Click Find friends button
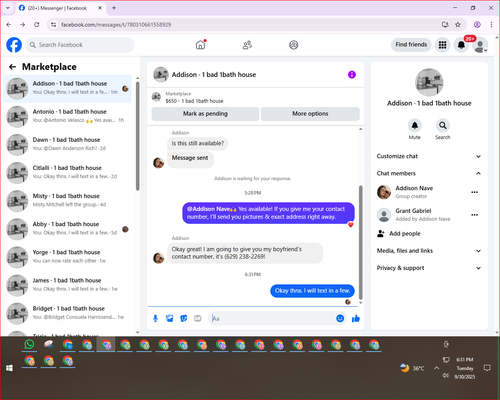The width and height of the screenshot is (500, 400). tap(411, 45)
